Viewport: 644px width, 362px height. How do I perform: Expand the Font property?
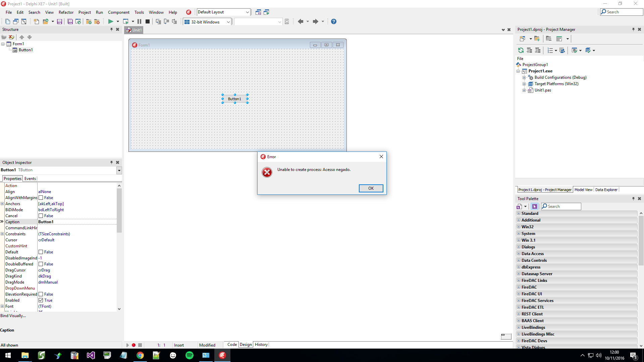[x=2, y=306]
